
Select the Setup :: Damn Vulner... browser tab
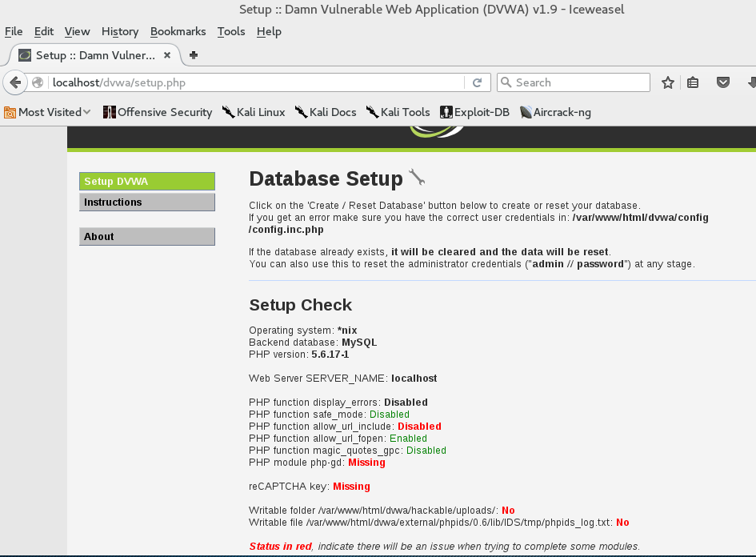[x=95, y=55]
